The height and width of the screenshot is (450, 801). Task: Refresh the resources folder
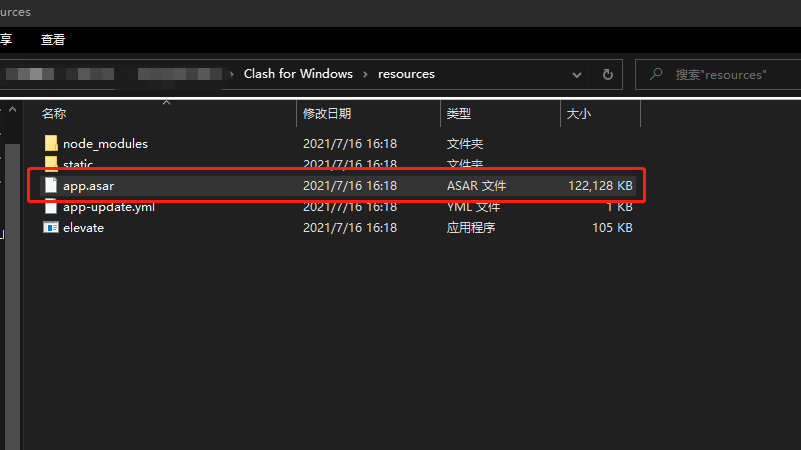click(607, 75)
